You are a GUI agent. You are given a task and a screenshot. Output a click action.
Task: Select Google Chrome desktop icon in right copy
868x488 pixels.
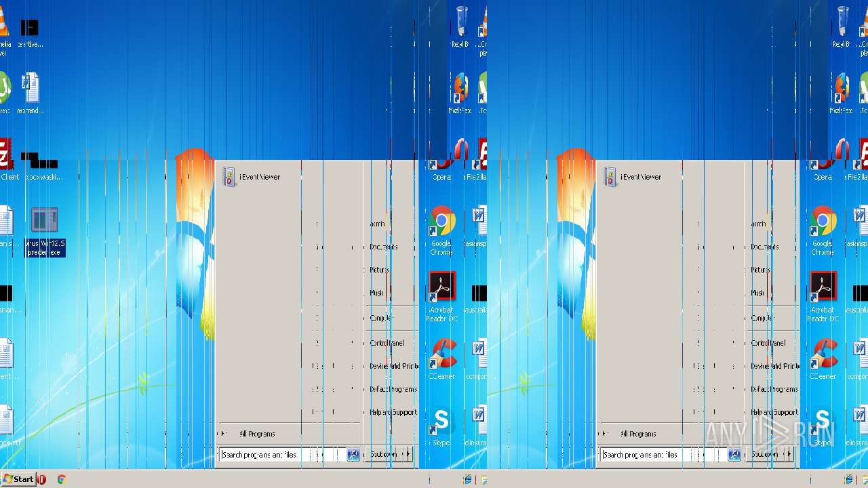tap(823, 230)
